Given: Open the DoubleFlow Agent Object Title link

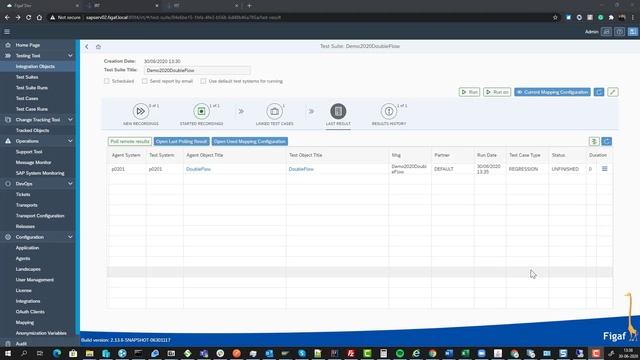Looking at the screenshot, I should [198, 169].
